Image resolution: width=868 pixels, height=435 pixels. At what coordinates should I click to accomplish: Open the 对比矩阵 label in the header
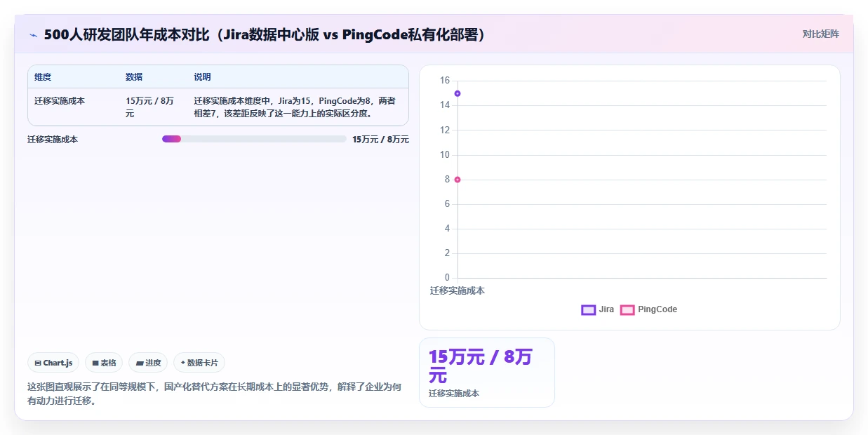820,34
